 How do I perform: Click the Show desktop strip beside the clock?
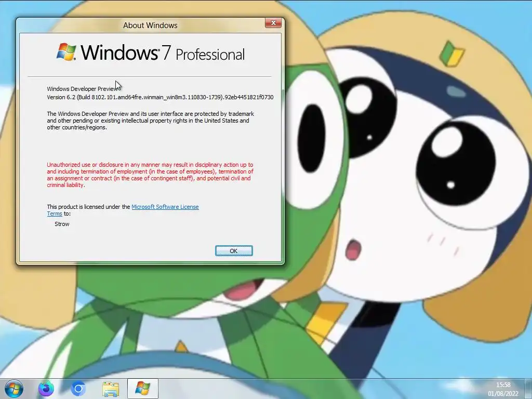pos(528,389)
